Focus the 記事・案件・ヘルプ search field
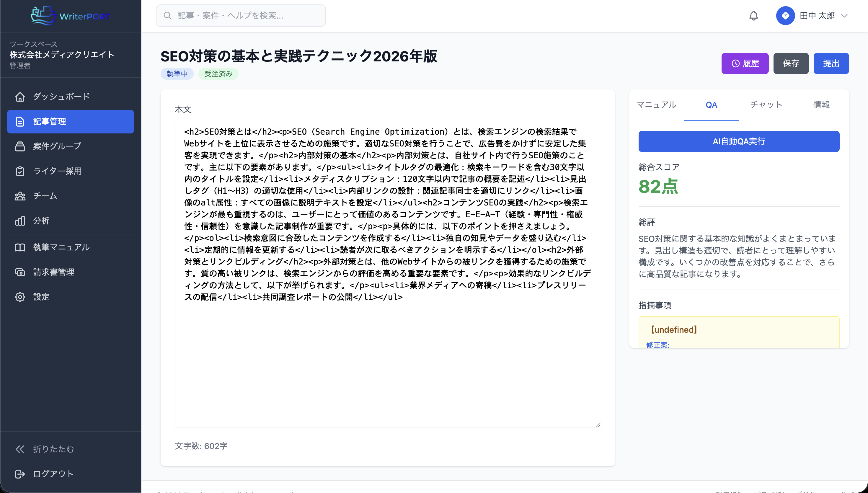 click(241, 16)
